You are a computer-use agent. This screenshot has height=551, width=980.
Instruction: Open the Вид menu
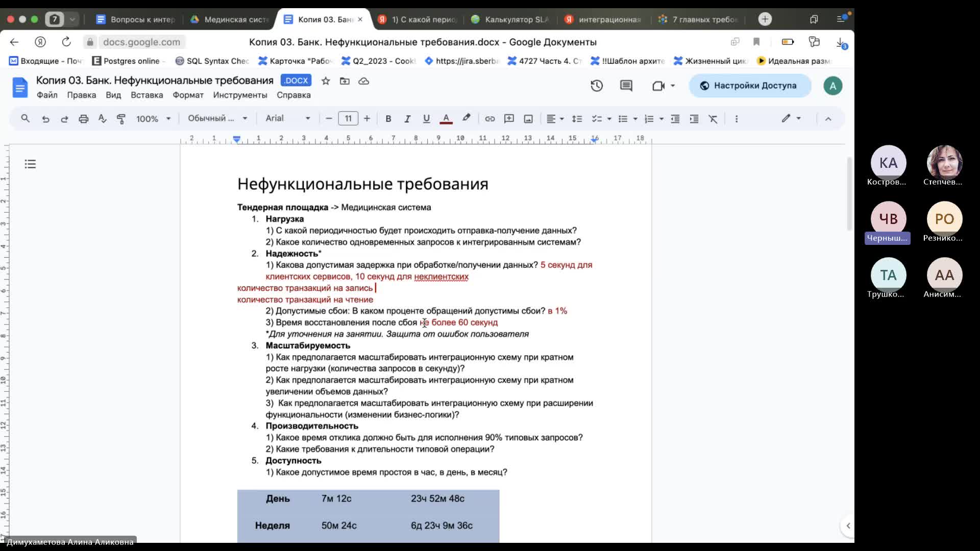pyautogui.click(x=113, y=95)
